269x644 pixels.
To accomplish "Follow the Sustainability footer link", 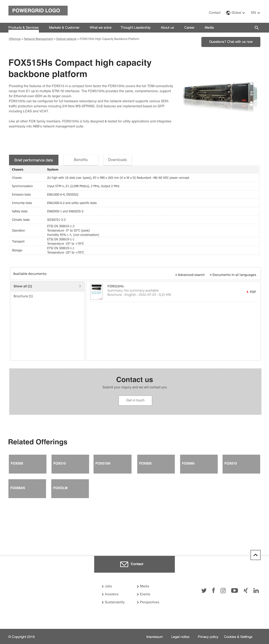I will point(114,602).
